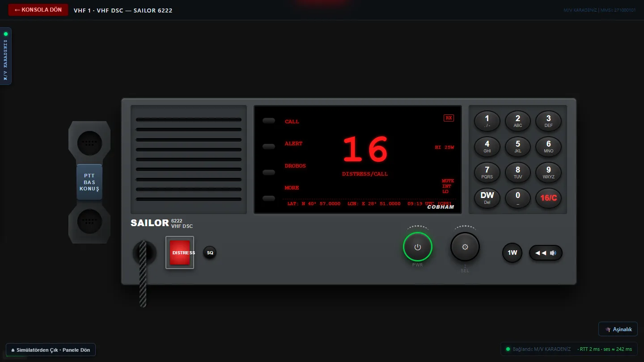Tap keypad digit 5 JKL
This screenshot has height=362, width=644.
coord(518,147)
